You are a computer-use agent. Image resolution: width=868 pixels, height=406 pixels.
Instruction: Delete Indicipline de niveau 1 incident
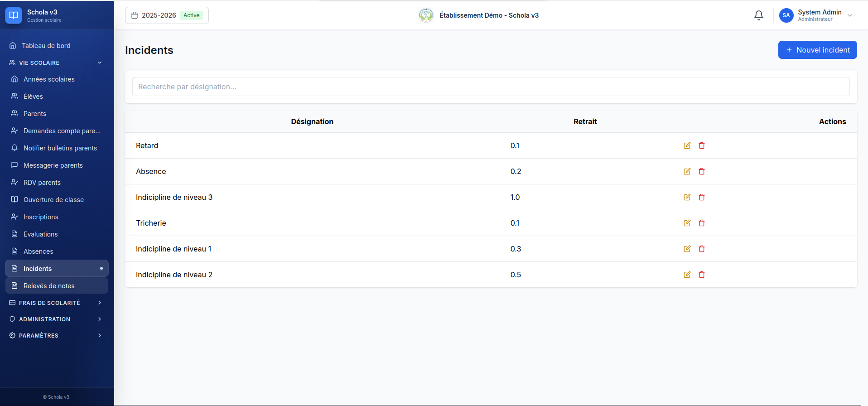pos(702,249)
